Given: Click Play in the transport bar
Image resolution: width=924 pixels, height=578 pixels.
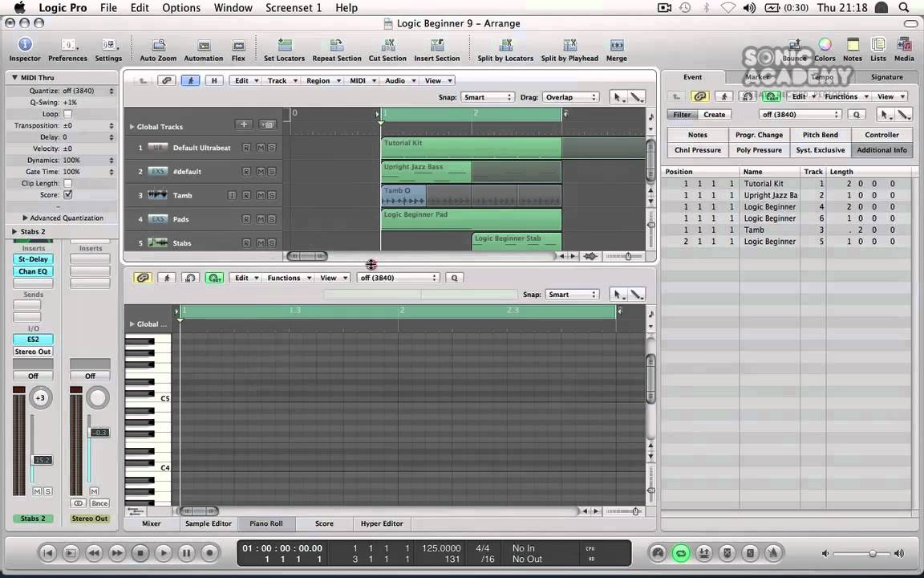Looking at the screenshot, I should click(x=164, y=552).
